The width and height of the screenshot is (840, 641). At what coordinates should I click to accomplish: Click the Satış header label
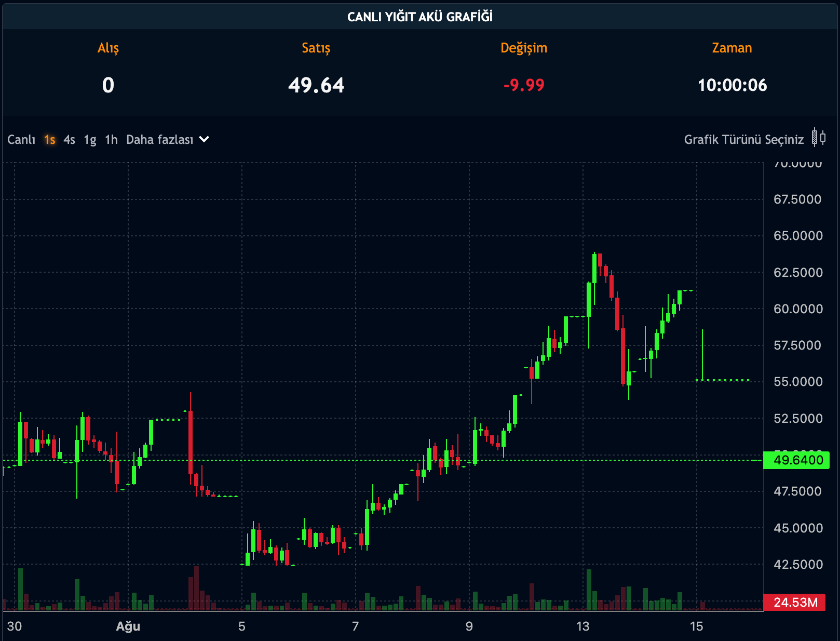pyautogui.click(x=316, y=48)
